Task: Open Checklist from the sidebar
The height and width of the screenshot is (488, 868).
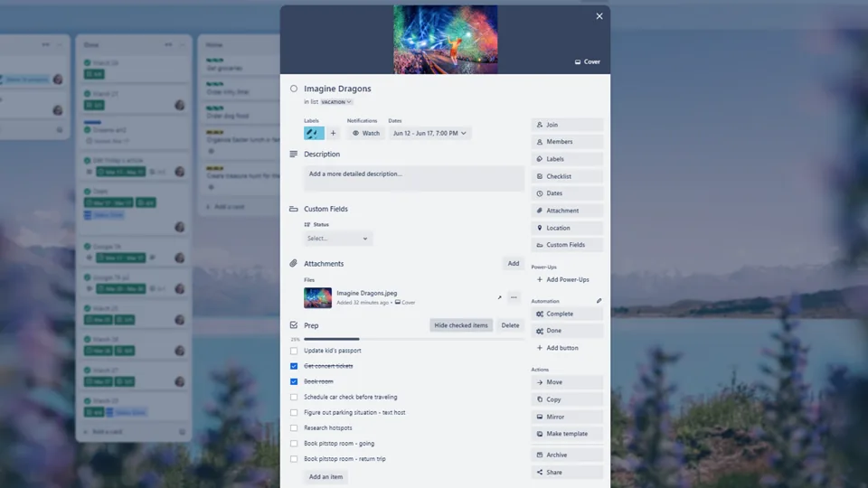Action: (x=567, y=176)
